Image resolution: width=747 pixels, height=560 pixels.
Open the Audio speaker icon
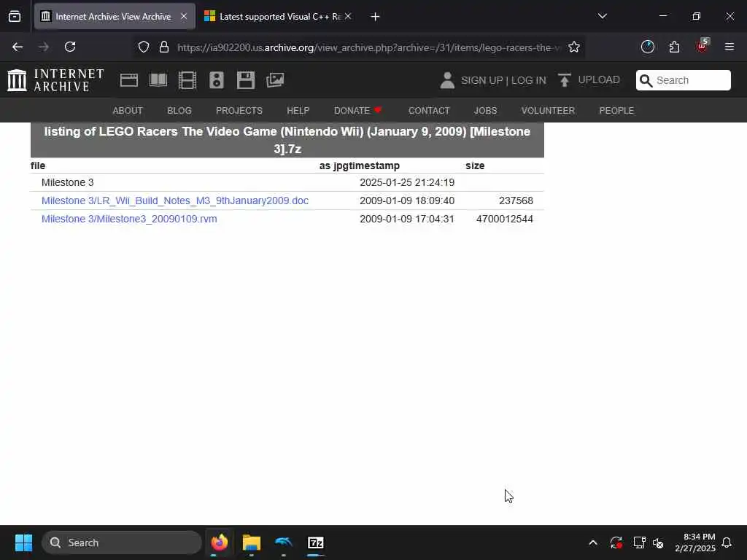click(216, 80)
